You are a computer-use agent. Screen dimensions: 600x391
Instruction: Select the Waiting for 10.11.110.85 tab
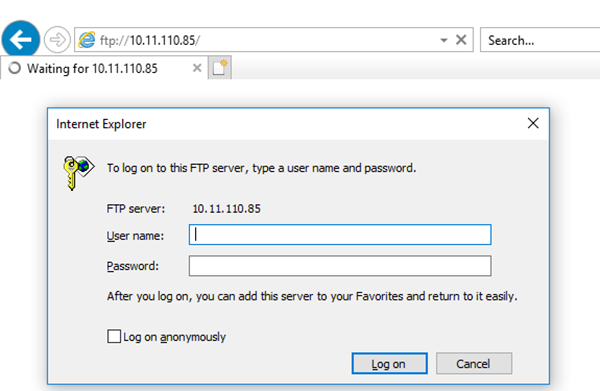coord(104,68)
